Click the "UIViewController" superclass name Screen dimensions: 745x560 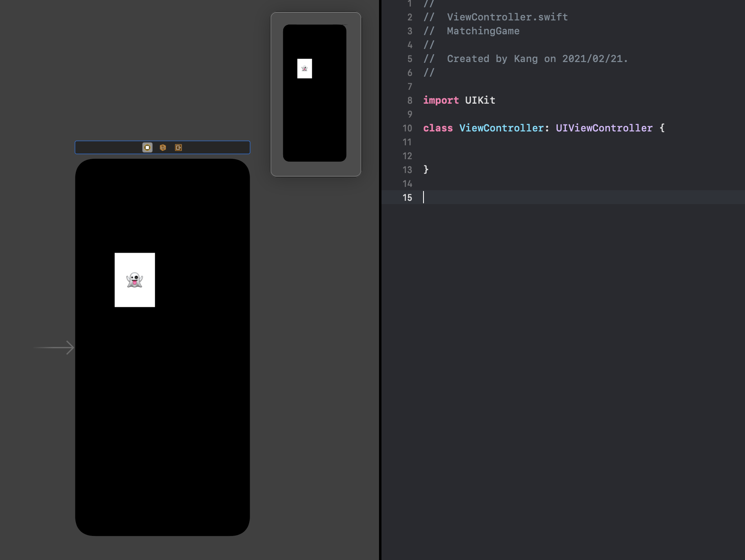(604, 128)
